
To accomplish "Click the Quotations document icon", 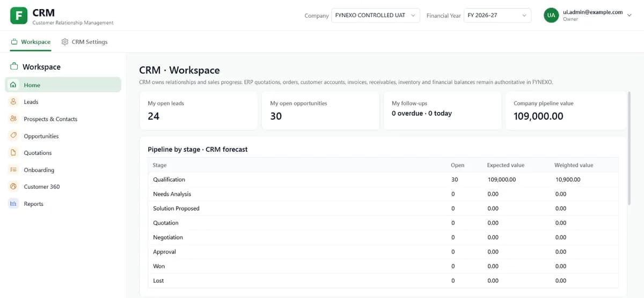I will tap(13, 153).
